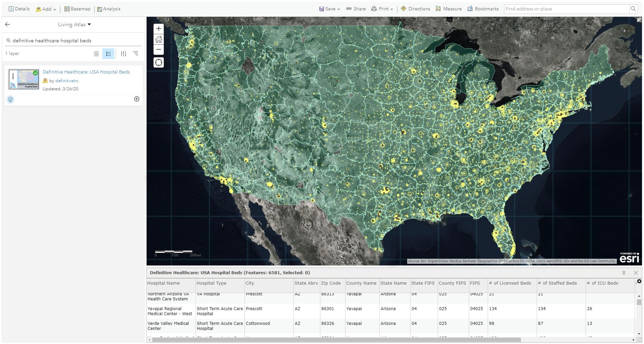
Task: Return map to default home extent
Action: click(159, 39)
